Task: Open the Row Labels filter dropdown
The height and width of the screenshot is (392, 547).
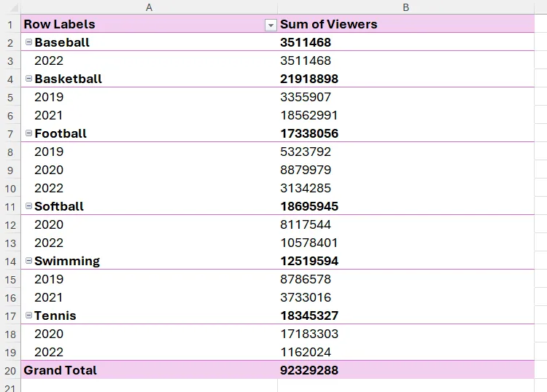Action: click(271, 25)
